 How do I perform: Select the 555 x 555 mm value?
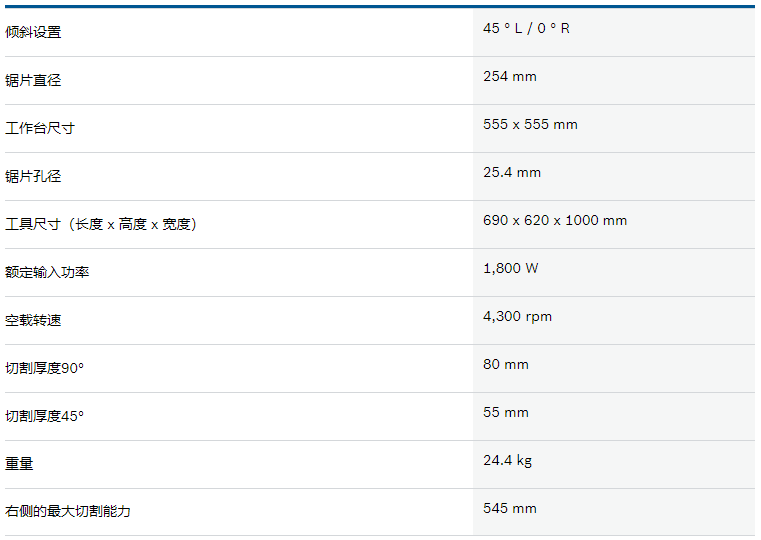(530, 124)
